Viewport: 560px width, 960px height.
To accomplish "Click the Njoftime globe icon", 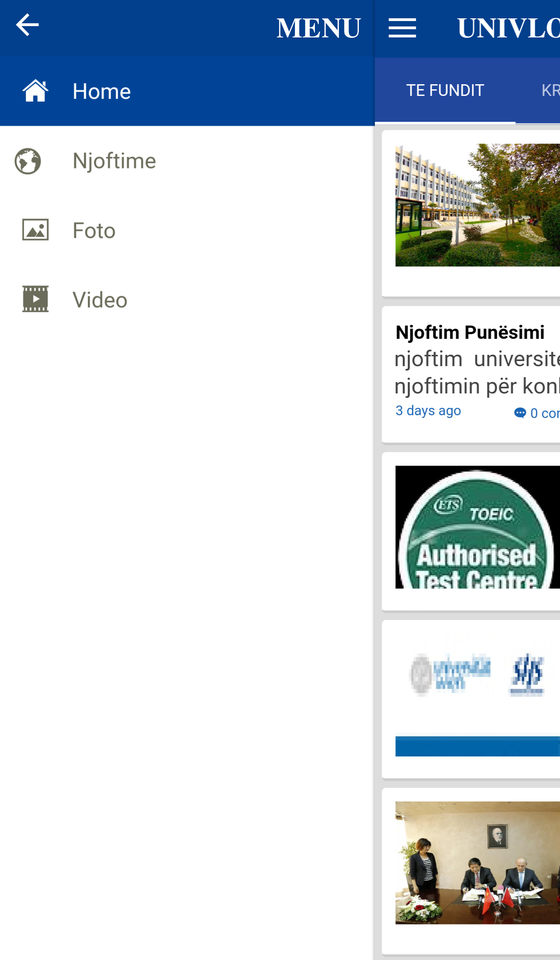I will tap(28, 161).
